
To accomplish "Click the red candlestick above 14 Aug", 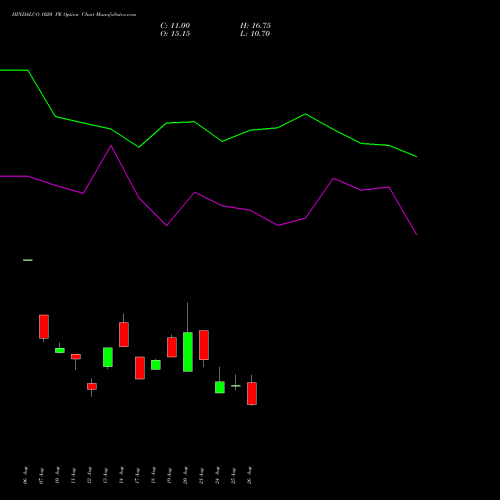I will point(124,334).
